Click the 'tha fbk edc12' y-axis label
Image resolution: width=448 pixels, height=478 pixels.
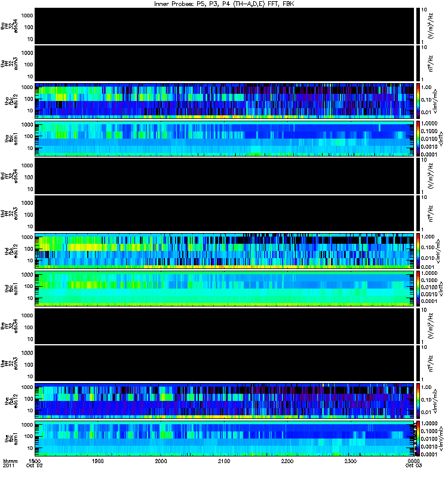click(x=11, y=101)
